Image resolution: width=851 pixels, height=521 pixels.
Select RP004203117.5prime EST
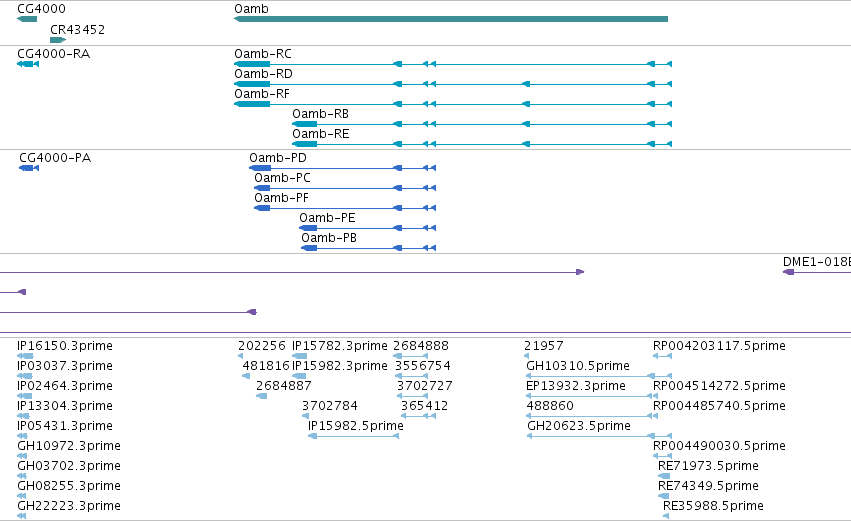coord(719,346)
